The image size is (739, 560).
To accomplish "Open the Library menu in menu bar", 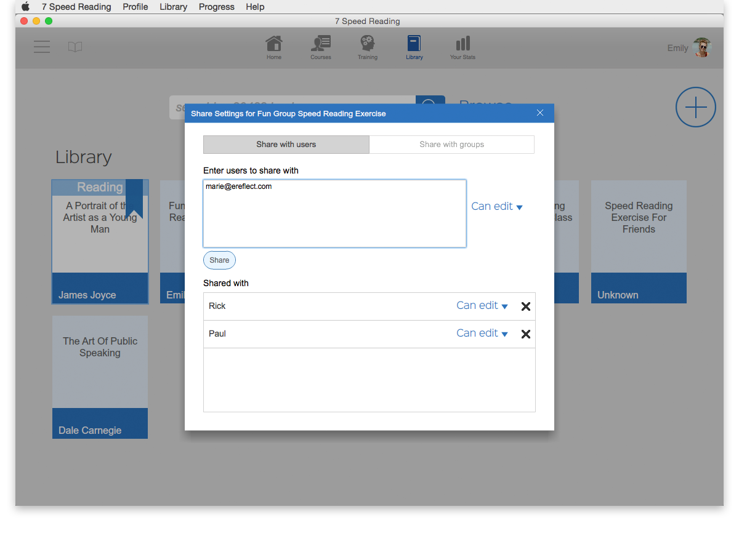I will 173,7.
